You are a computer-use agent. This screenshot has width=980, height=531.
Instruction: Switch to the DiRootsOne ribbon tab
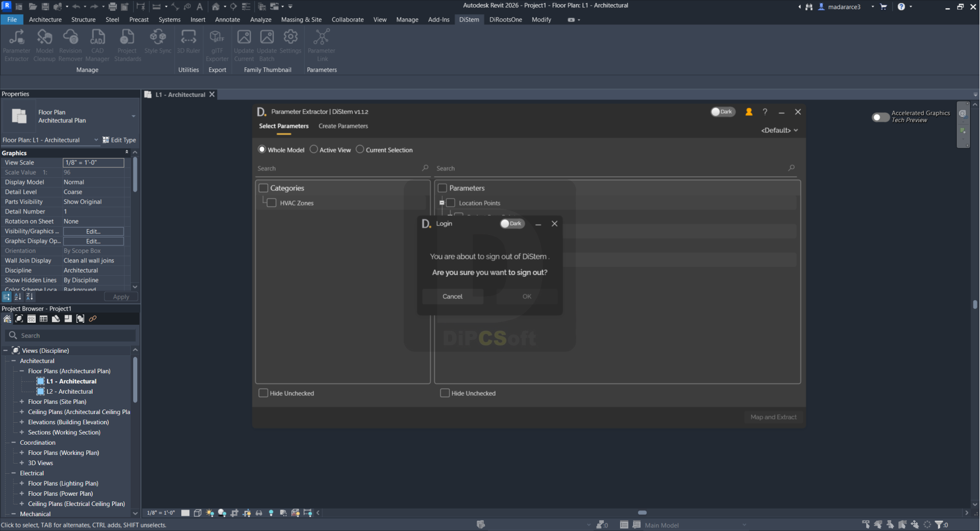pos(505,19)
